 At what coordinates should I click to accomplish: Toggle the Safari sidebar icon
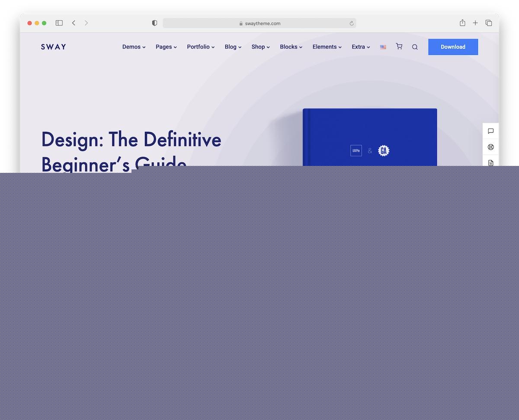pyautogui.click(x=59, y=23)
